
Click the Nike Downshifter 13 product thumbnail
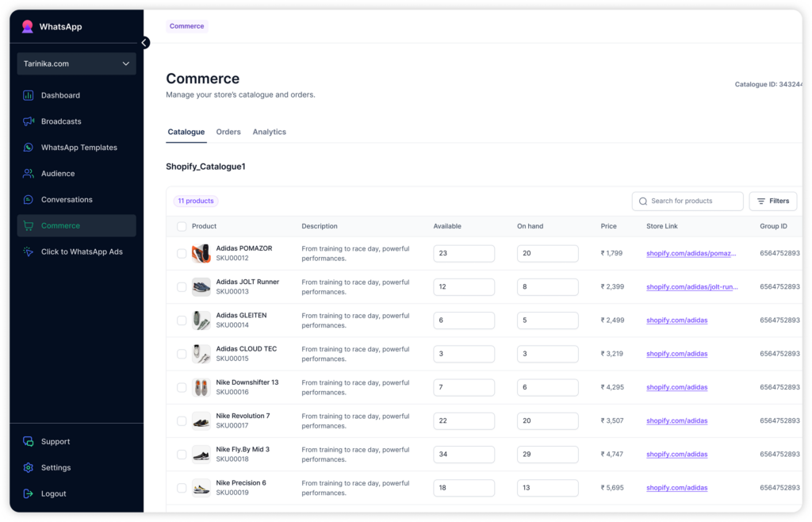[201, 387]
